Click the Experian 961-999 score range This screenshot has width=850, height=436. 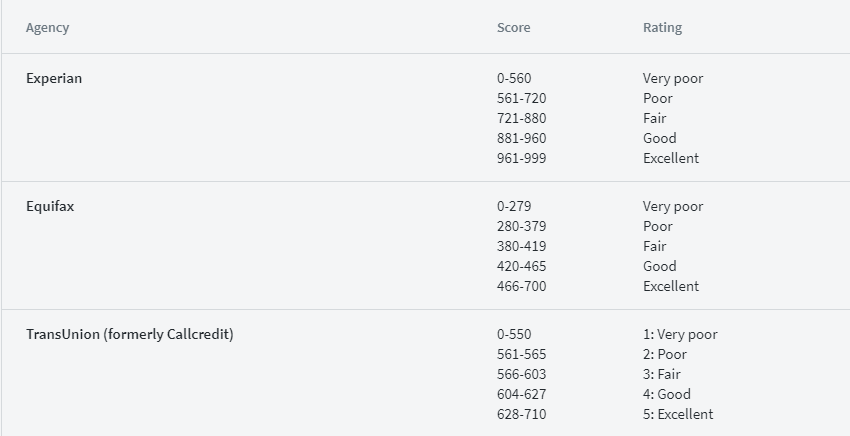point(521,158)
